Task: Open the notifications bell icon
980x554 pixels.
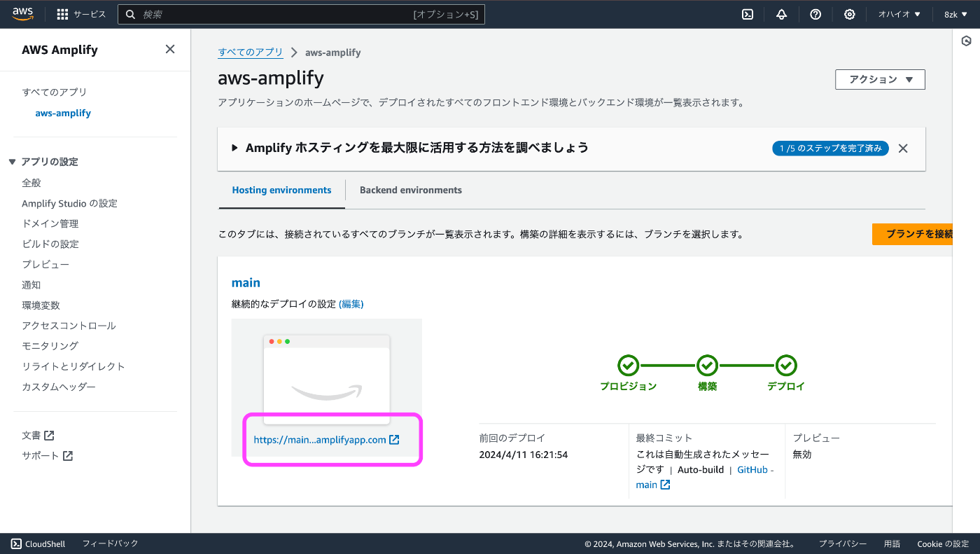Action: (782, 14)
